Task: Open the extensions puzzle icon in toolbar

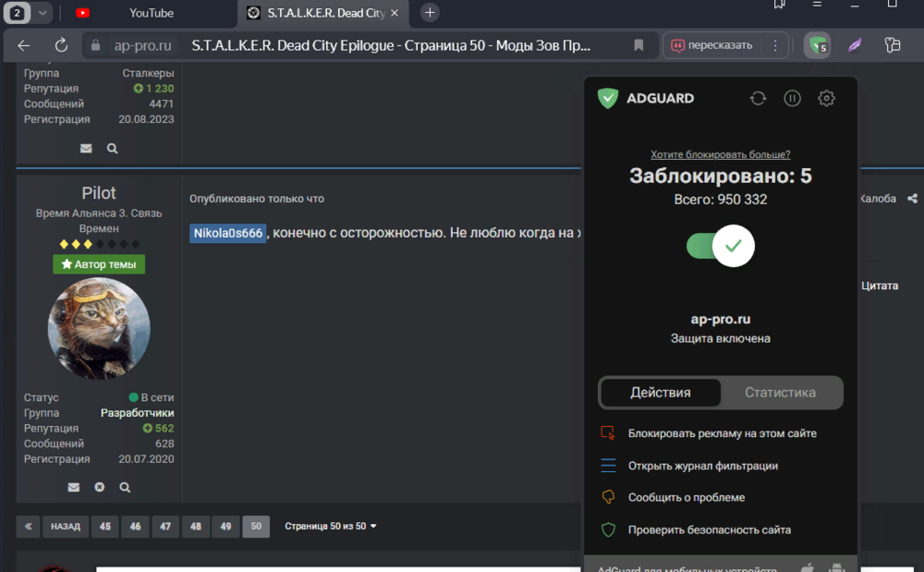Action: pos(893,45)
